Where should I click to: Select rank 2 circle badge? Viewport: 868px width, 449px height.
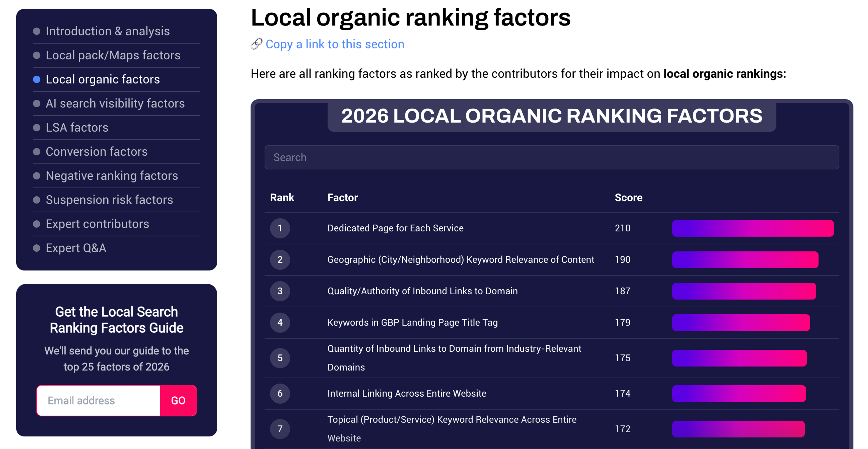click(x=280, y=260)
